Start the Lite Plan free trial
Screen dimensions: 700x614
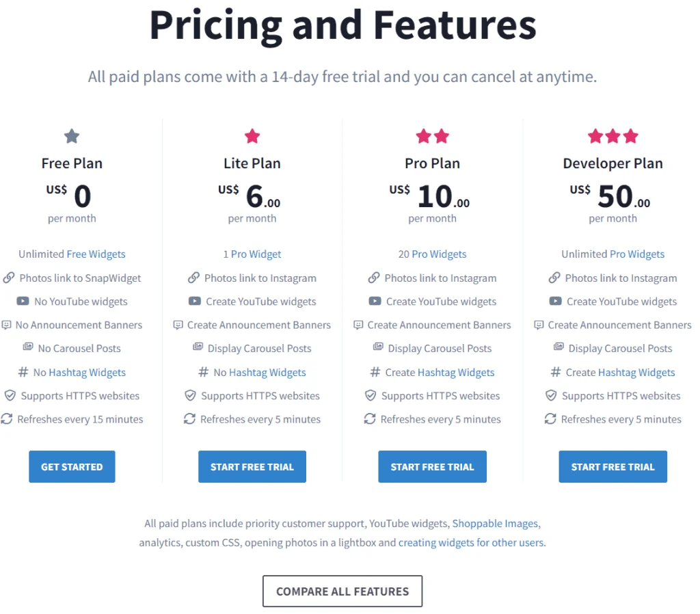(x=252, y=467)
